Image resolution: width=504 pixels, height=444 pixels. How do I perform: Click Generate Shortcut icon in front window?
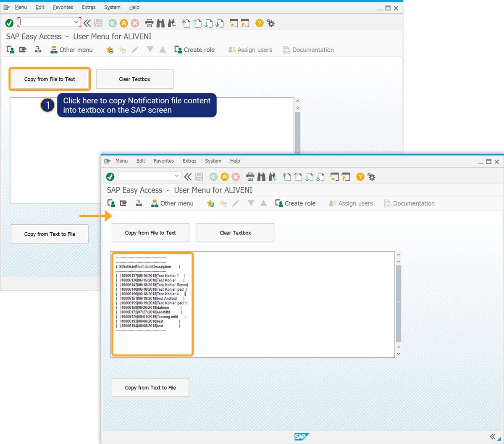[346, 177]
